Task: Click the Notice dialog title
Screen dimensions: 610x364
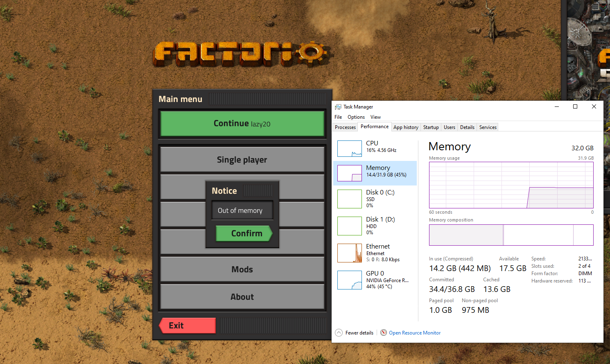Action: [x=224, y=191]
